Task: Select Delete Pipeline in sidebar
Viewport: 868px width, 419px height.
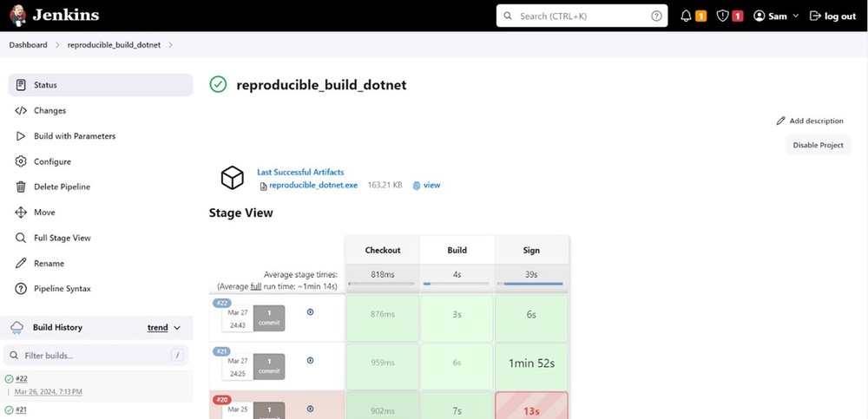Action: [100, 187]
